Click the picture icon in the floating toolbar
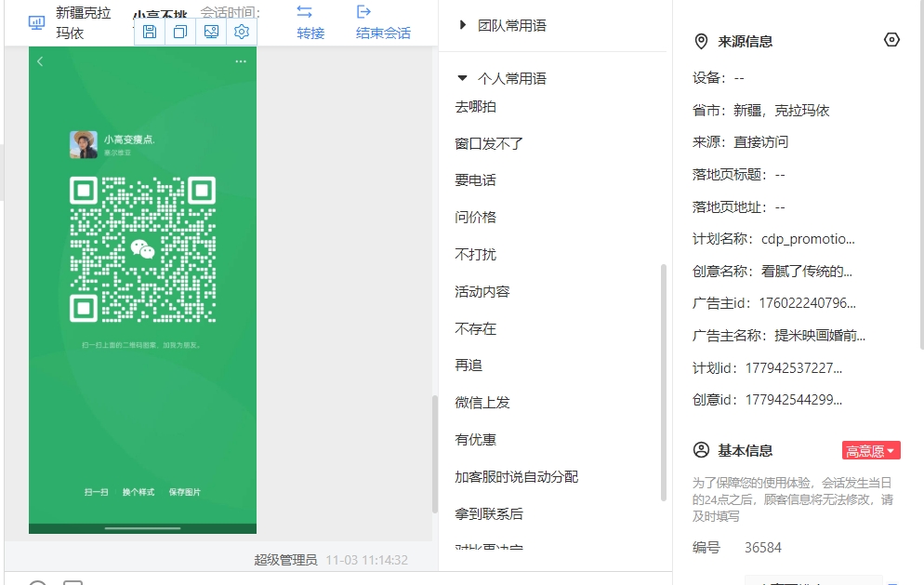Viewport: 924px width, 585px height. click(x=211, y=32)
